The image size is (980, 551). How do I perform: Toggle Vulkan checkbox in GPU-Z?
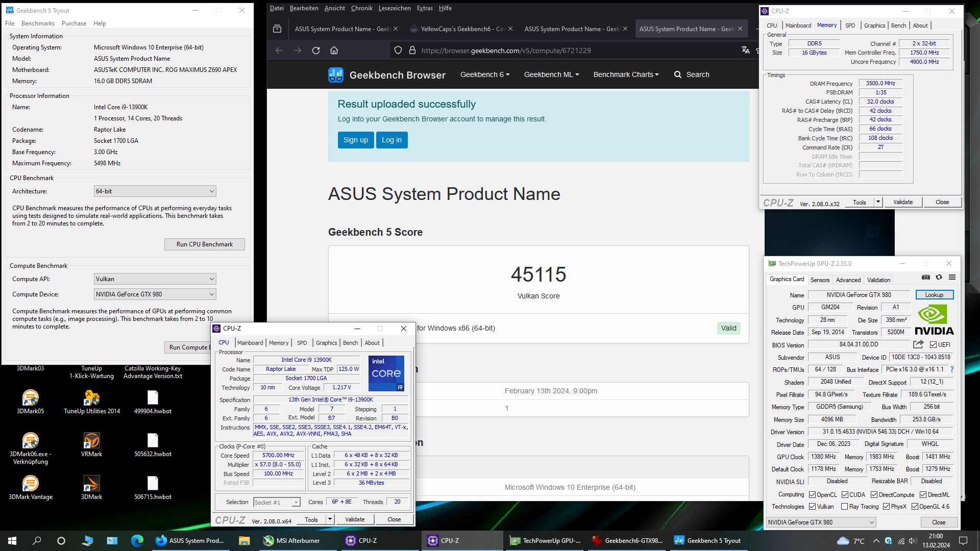[812, 507]
